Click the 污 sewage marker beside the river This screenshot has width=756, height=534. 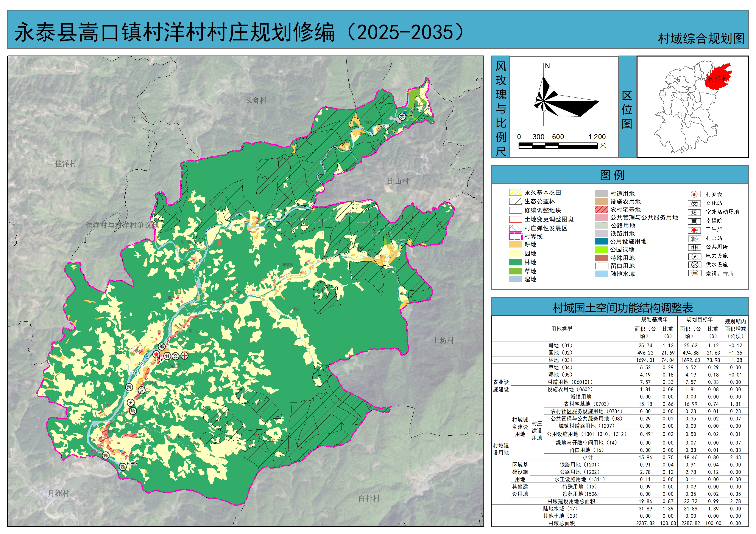pyautogui.click(x=129, y=387)
